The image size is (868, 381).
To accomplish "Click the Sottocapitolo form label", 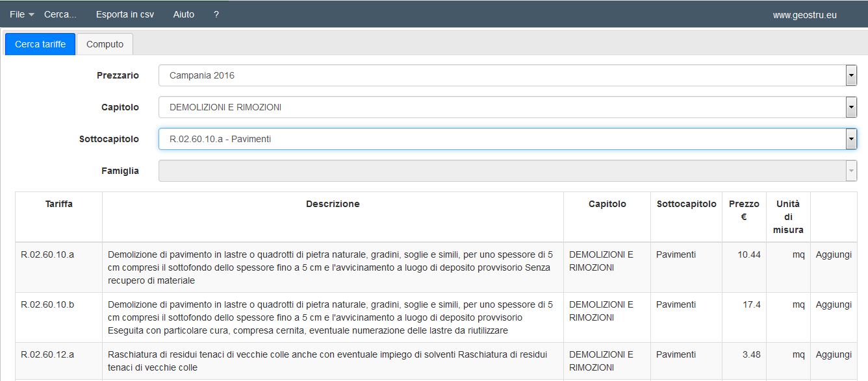I will [x=109, y=139].
